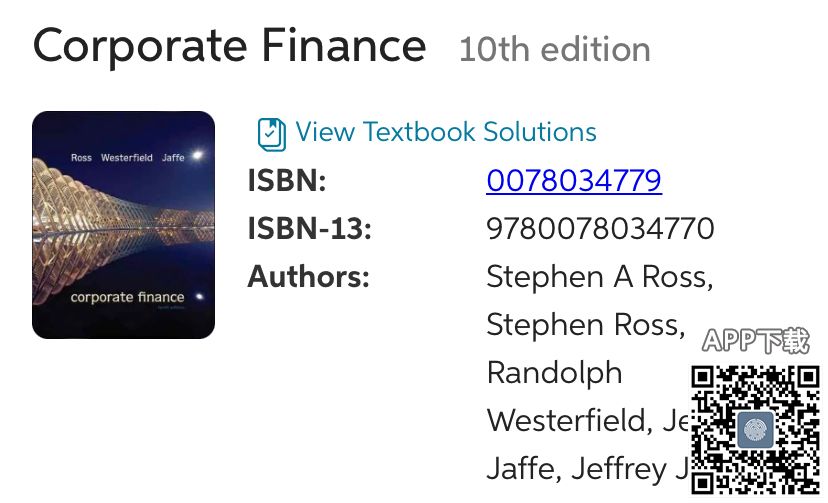Image resolution: width=828 pixels, height=503 pixels.
Task: Tap the APP下载 download label
Action: (x=756, y=341)
